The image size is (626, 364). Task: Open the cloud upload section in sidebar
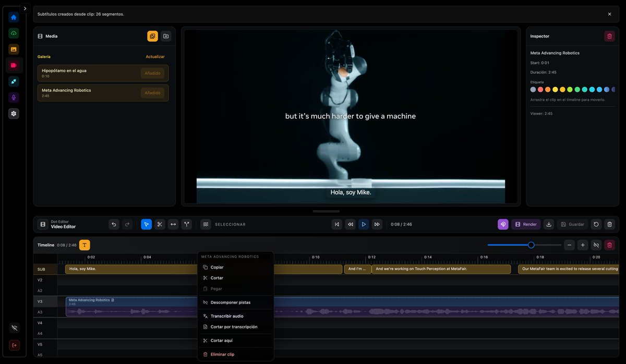pos(14,33)
